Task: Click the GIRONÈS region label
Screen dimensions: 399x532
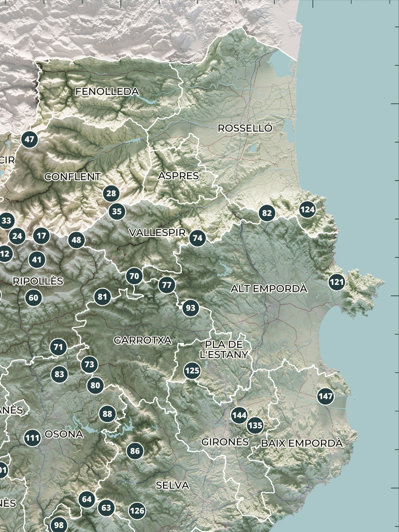Action: 225,442
